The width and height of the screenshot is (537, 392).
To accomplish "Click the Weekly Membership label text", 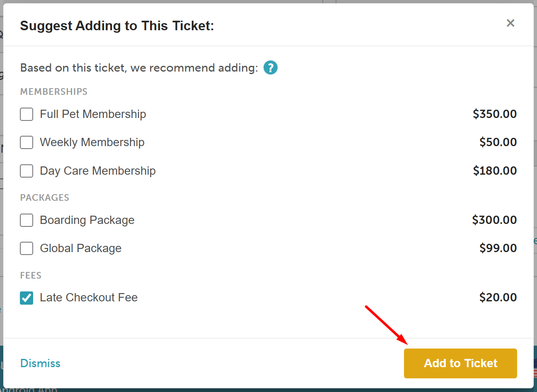I will pos(92,142).
